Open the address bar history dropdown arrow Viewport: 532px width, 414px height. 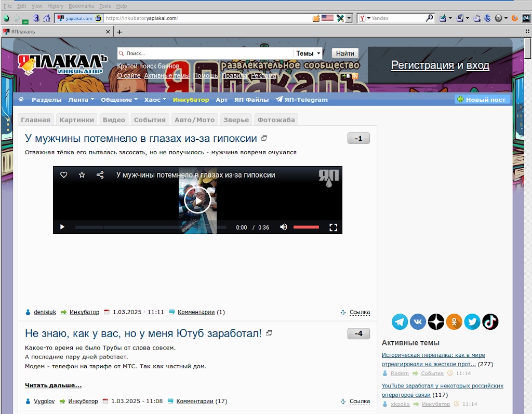point(349,18)
